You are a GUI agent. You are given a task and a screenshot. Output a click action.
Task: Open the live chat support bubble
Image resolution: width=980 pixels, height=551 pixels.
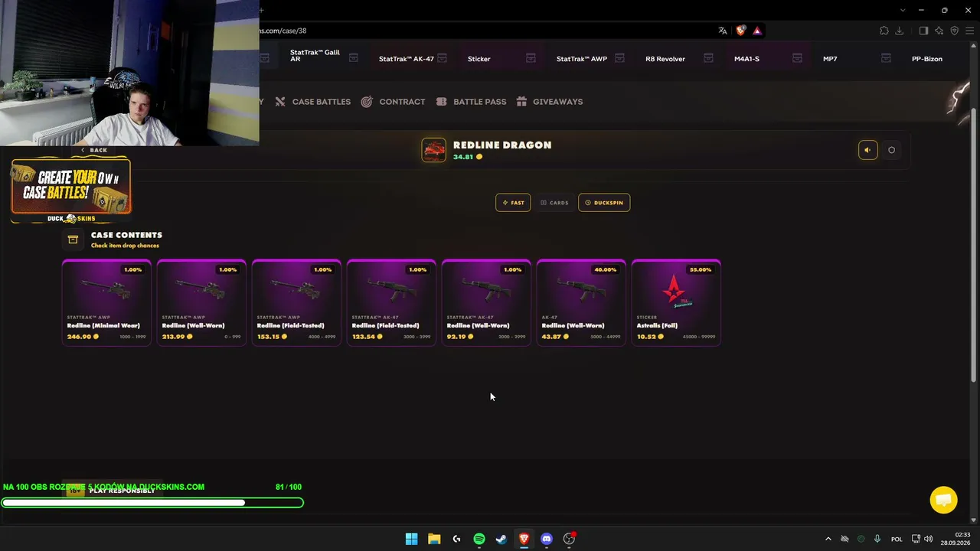(x=943, y=500)
